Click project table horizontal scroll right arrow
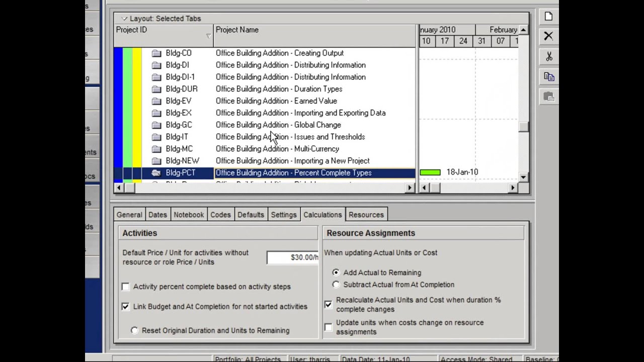Image resolution: width=644 pixels, height=362 pixels. click(x=410, y=188)
